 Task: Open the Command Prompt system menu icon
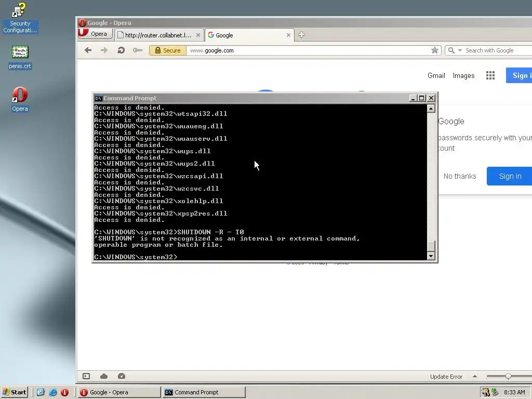click(98, 98)
